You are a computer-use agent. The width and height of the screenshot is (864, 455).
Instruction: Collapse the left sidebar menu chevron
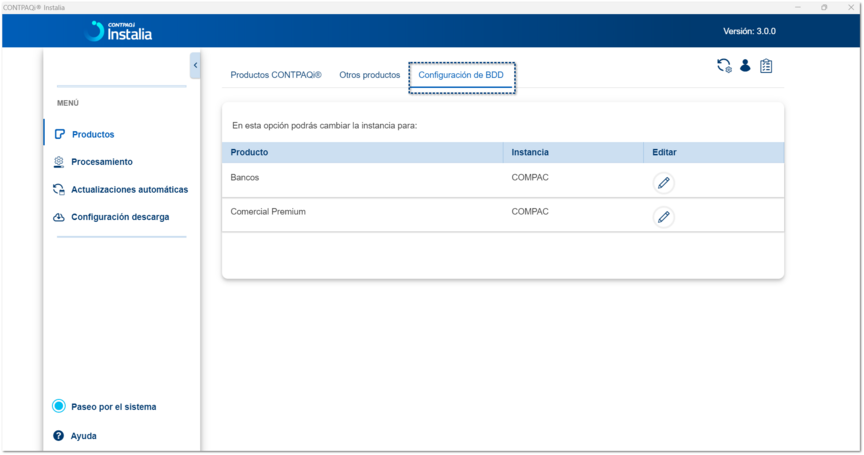point(195,65)
